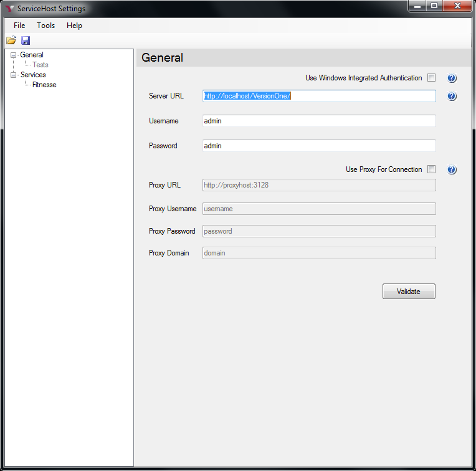Viewport: 476px width, 471px height.
Task: Click the Proxy Username field
Action: (319, 209)
